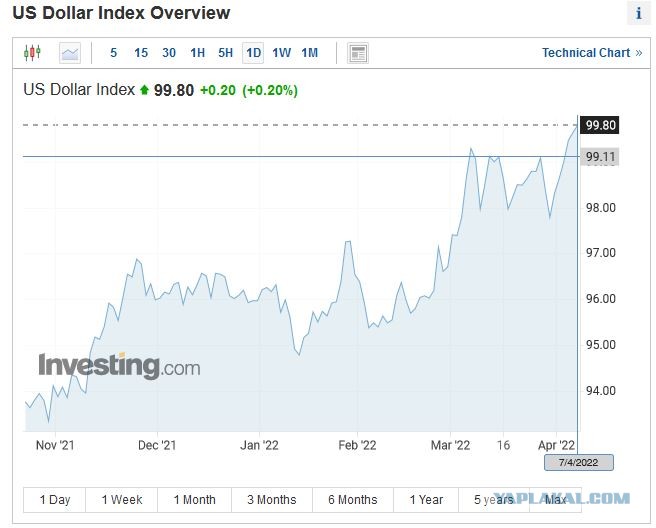The image size is (656, 528).
Task: Select the 1 Year range
Action: (426, 500)
